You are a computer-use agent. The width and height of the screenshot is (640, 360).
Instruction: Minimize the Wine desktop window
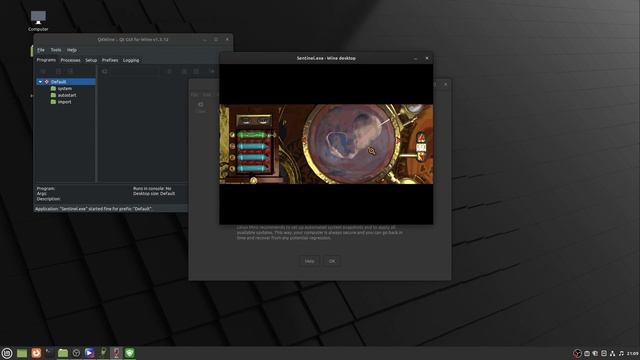[416, 58]
